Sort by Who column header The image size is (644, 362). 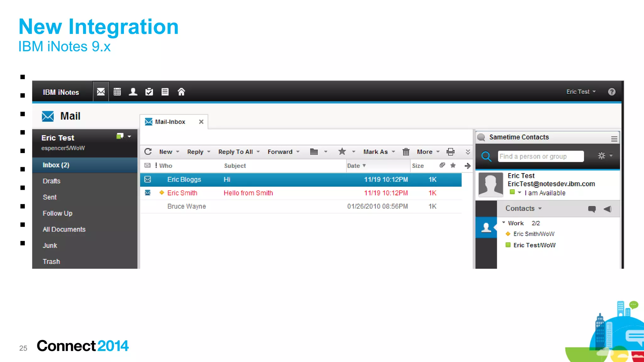166,166
